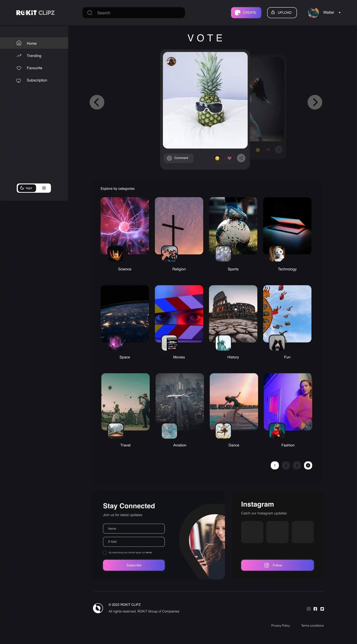Viewport: 357px width, 644px height.
Task: Open Instagram icon in the footer
Action: pyautogui.click(x=309, y=609)
